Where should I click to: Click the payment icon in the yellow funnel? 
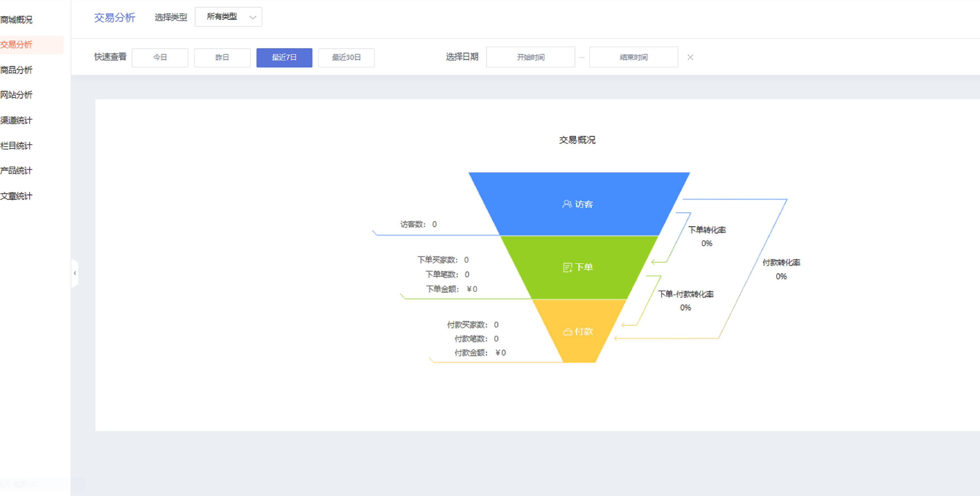point(567,332)
